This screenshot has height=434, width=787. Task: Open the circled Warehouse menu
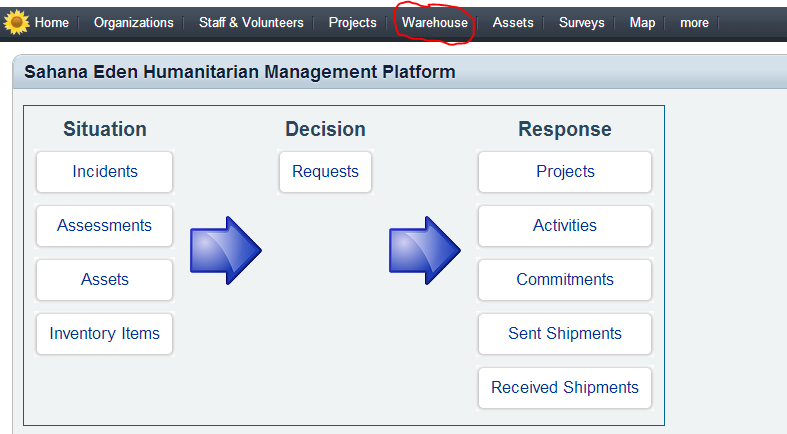tap(434, 23)
